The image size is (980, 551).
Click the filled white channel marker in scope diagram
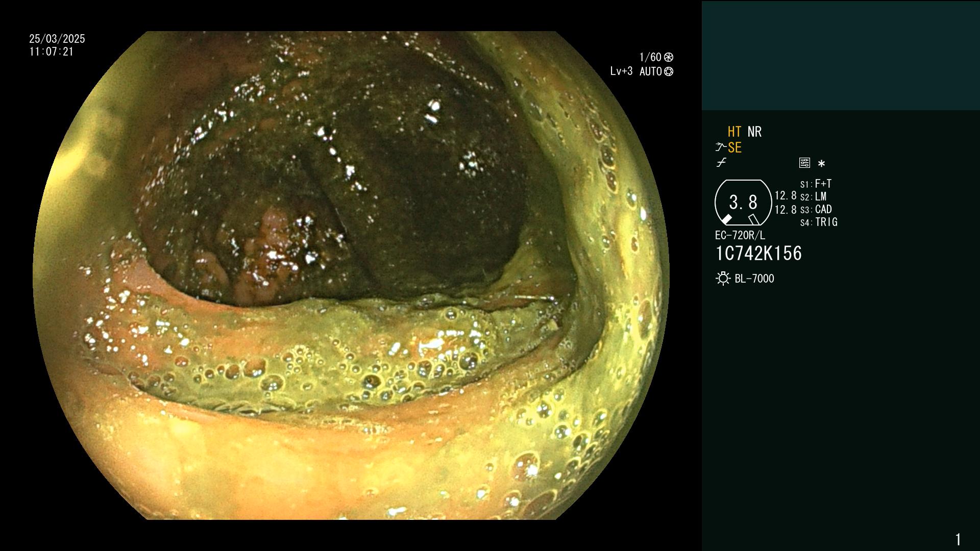click(726, 220)
